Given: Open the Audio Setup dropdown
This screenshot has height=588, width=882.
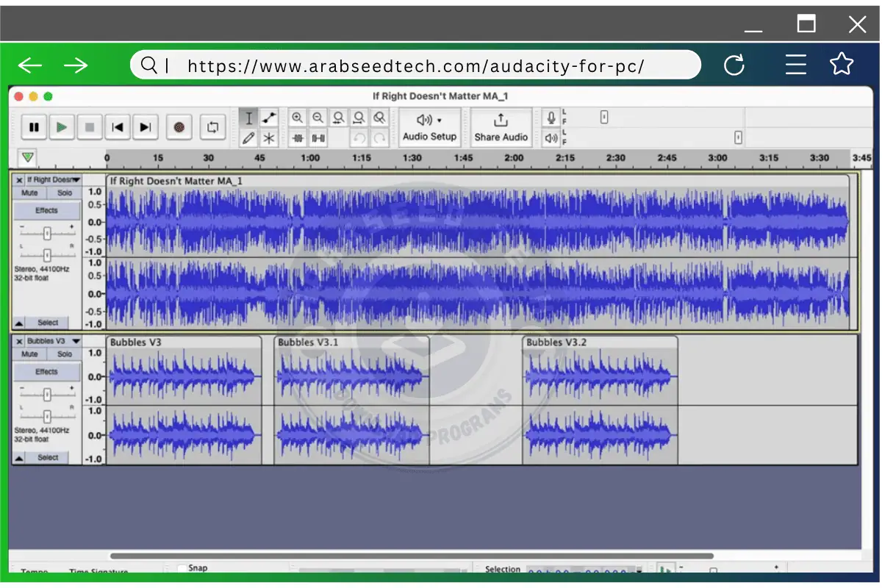Looking at the screenshot, I should pyautogui.click(x=429, y=126).
